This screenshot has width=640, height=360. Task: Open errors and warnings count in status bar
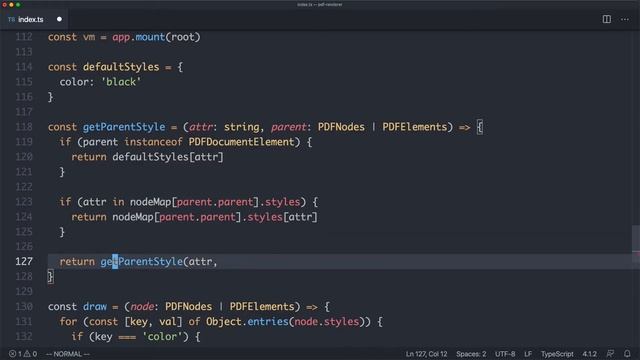[23, 354]
